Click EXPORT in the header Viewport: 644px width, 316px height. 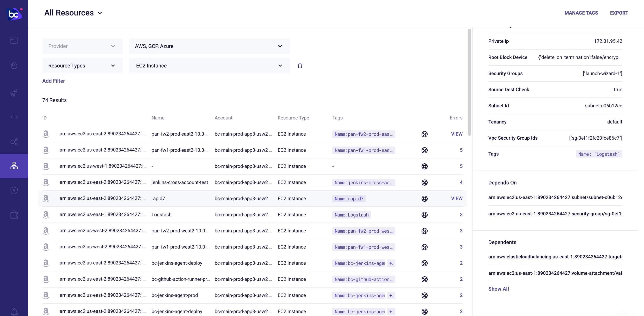(619, 13)
